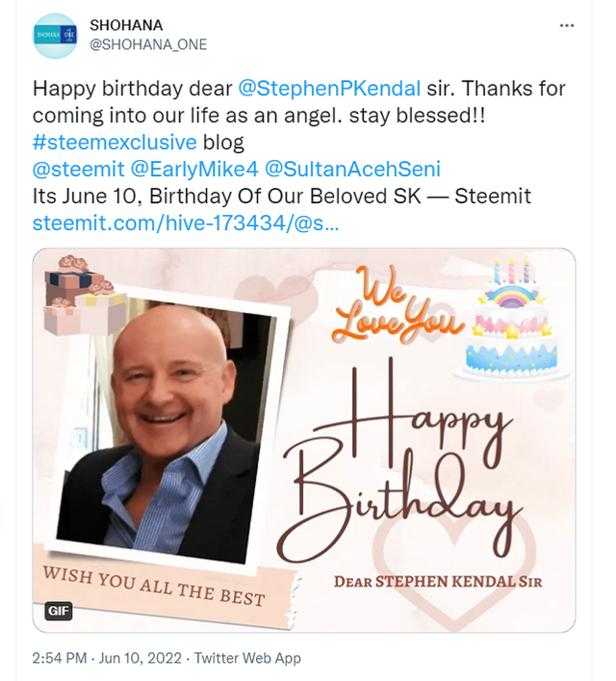Screen dimensions: 616x681
Task: Follow the steemit.com/hive-173434 link
Action: pos(186,223)
